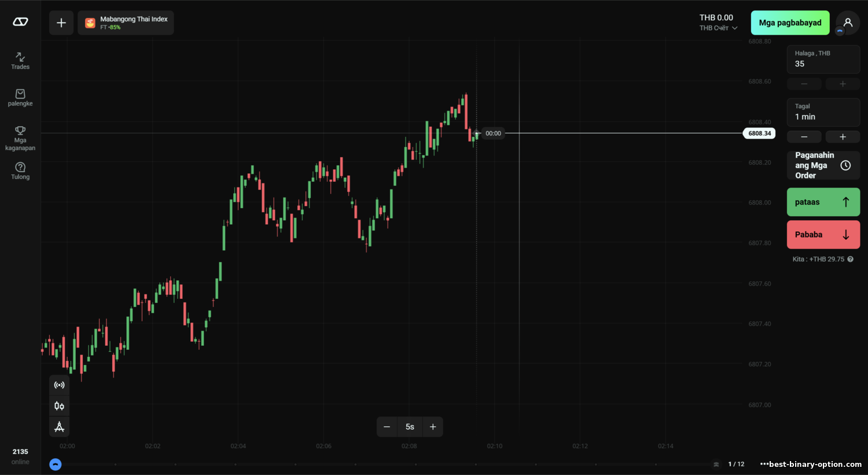Click the 1 / 12 page indicator

736,464
